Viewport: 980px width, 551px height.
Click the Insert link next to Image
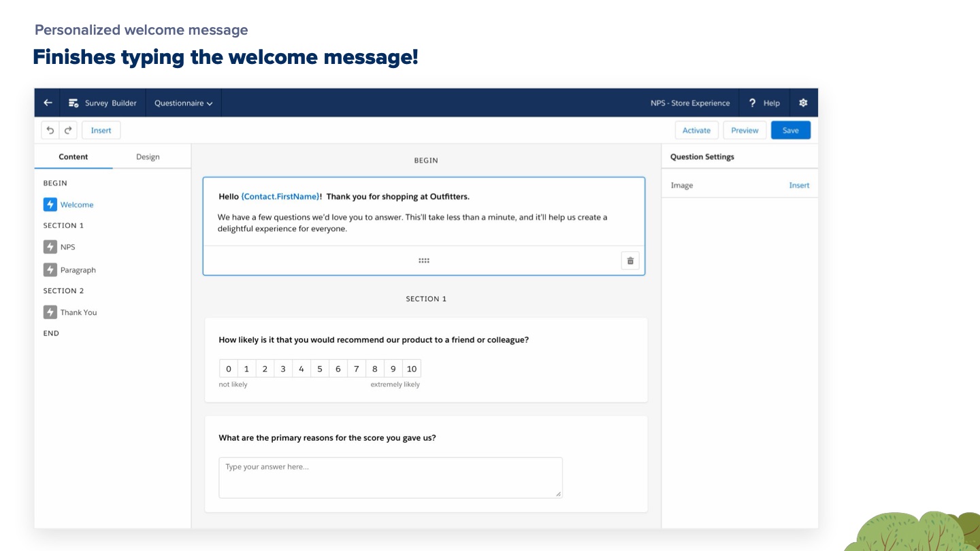799,185
